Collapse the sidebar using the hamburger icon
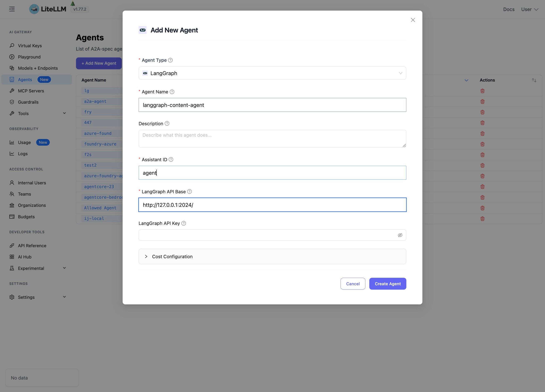This screenshot has width=545, height=392. [x=11, y=9]
